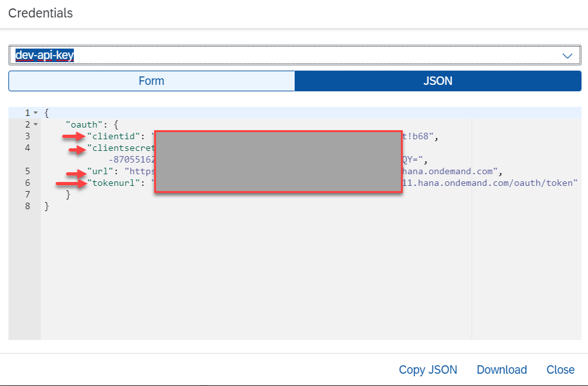Click Copy JSON button
The image size is (588, 386).
point(427,370)
